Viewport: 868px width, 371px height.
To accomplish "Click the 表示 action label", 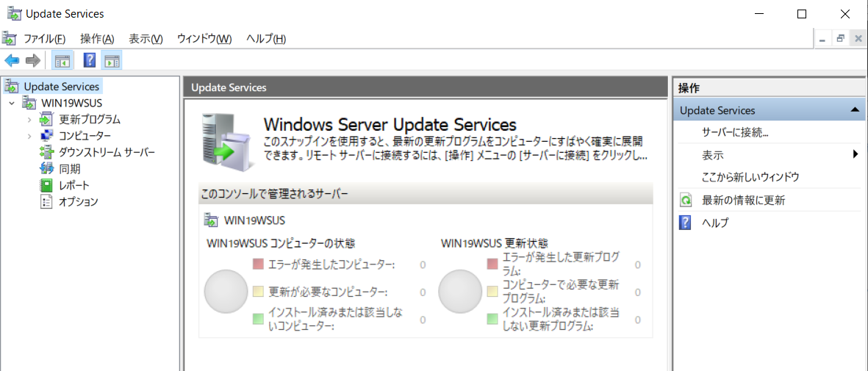I will [712, 155].
